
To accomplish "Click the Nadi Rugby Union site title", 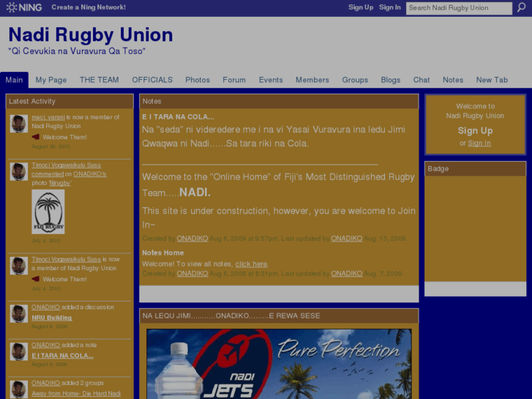I will click(91, 34).
